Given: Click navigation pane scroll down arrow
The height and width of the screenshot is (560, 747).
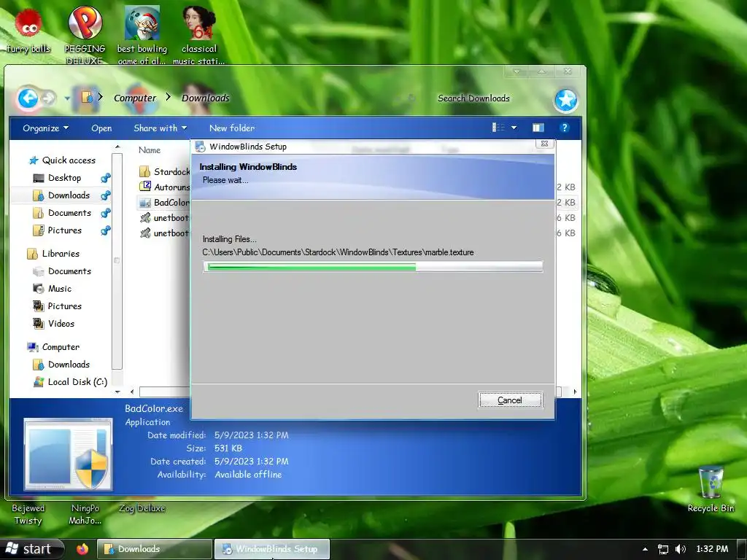Looking at the screenshot, I should click(117, 392).
